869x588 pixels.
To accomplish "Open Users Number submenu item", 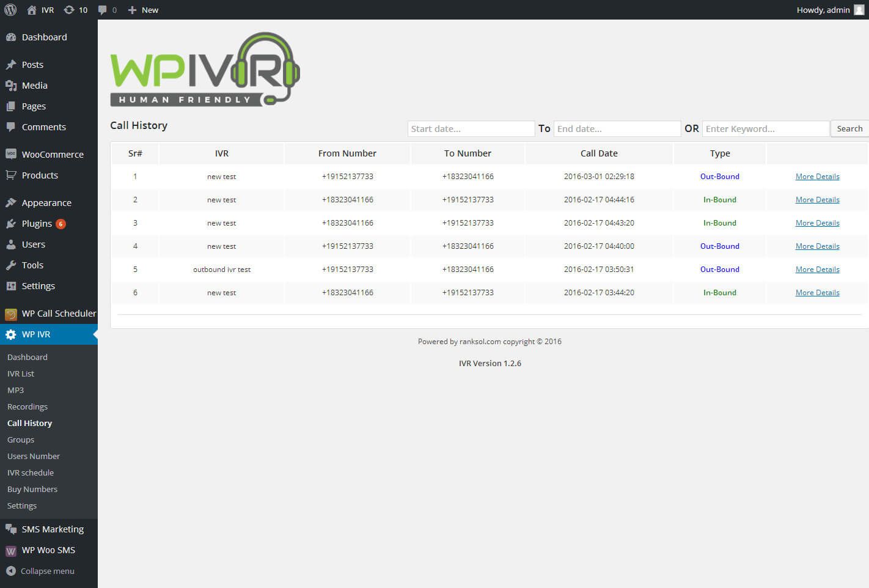I will point(34,456).
